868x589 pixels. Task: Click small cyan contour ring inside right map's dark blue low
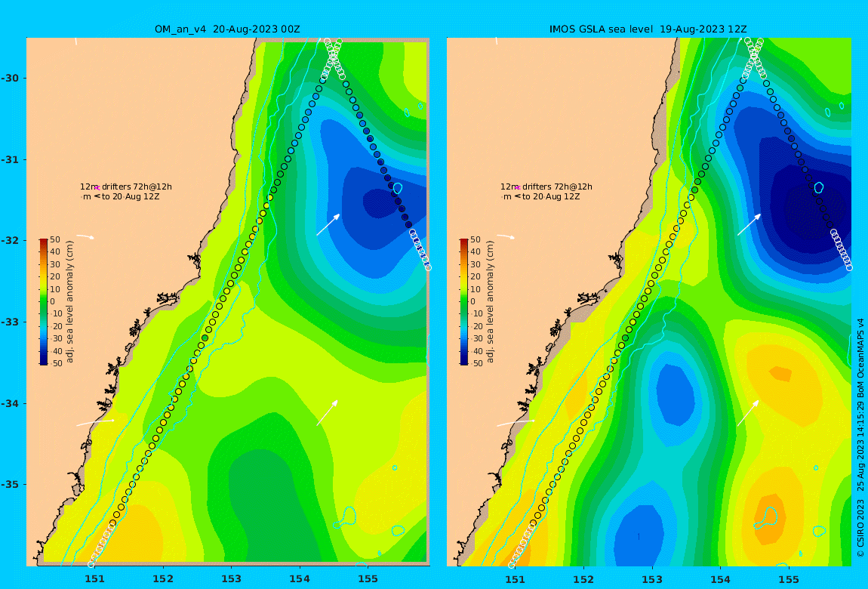pos(819,188)
